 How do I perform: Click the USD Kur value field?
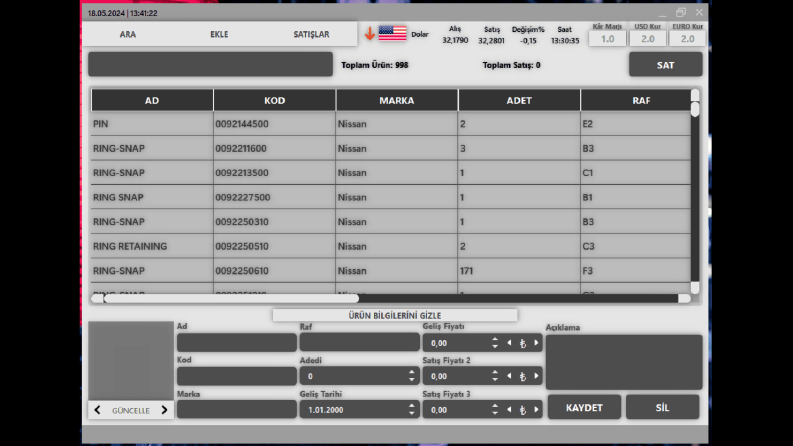click(647, 38)
